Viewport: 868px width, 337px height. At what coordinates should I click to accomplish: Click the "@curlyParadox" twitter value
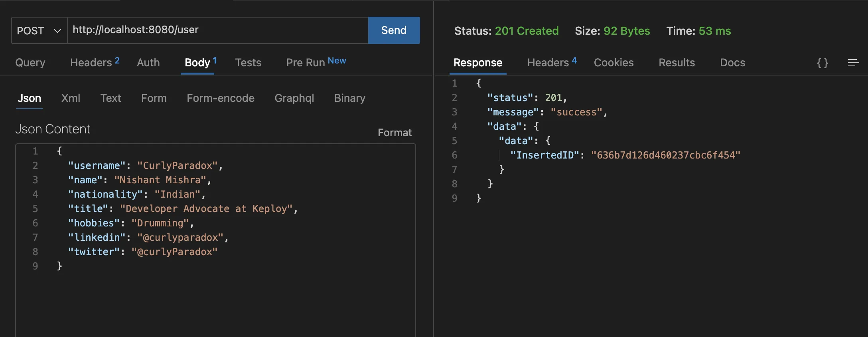175,252
